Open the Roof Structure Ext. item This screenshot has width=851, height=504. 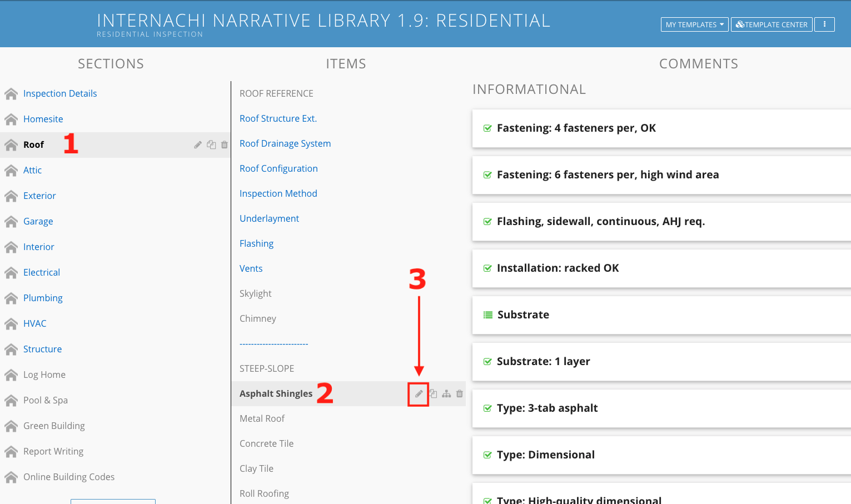(278, 118)
